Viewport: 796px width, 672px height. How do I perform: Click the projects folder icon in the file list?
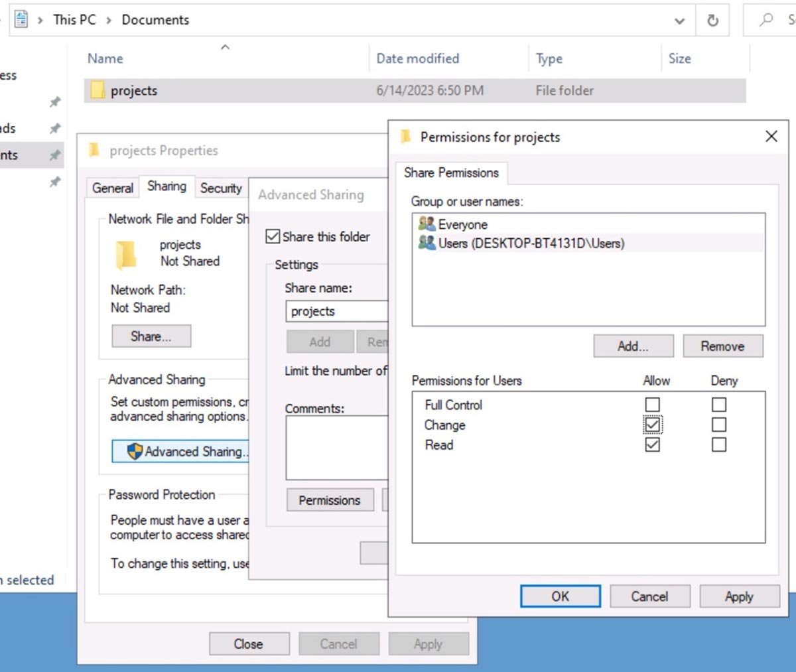tap(97, 90)
